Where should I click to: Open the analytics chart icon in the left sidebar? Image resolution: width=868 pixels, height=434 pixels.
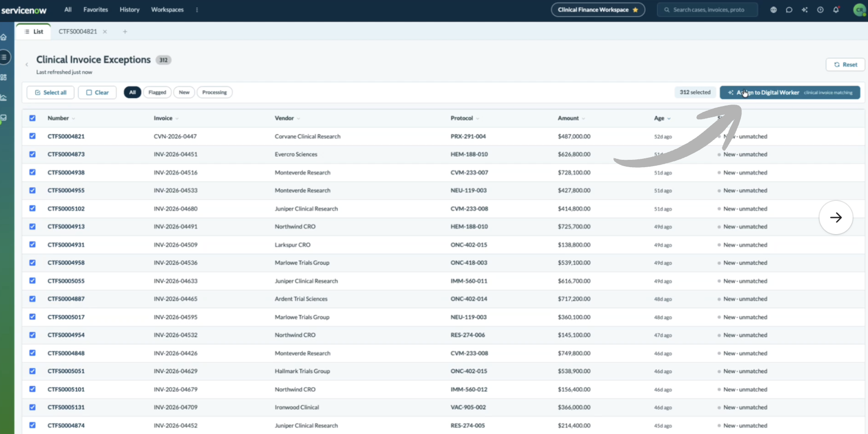coord(3,97)
